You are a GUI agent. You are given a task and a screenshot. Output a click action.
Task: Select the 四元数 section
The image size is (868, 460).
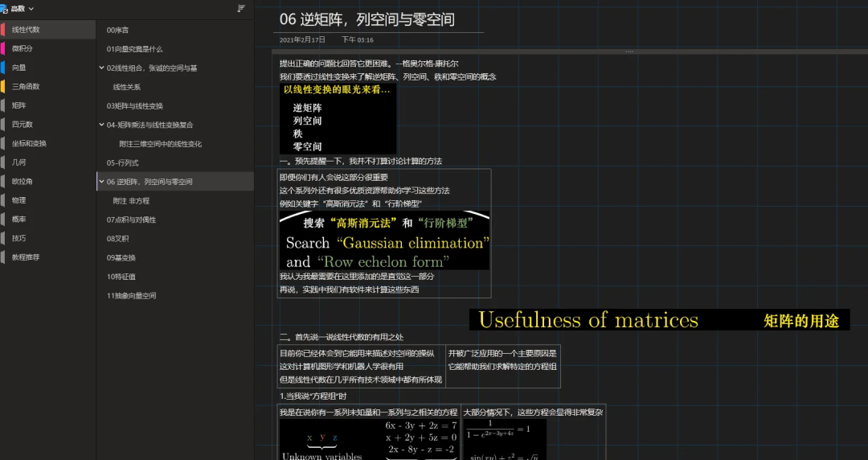48,125
